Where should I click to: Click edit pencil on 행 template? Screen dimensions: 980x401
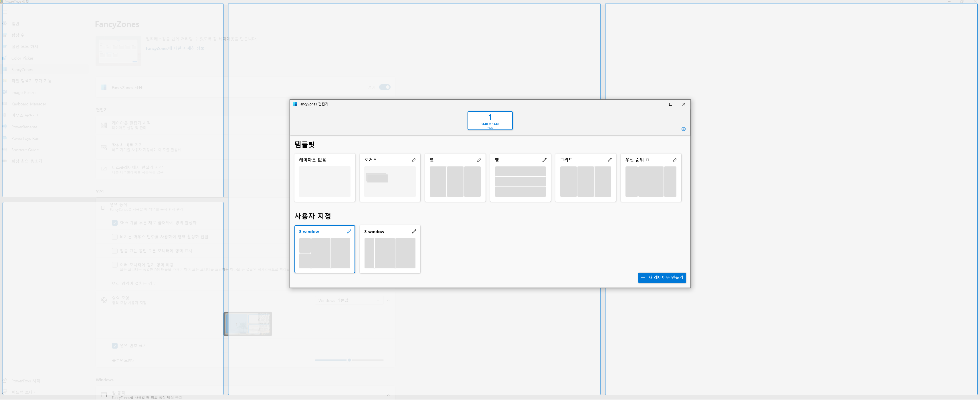(545, 160)
